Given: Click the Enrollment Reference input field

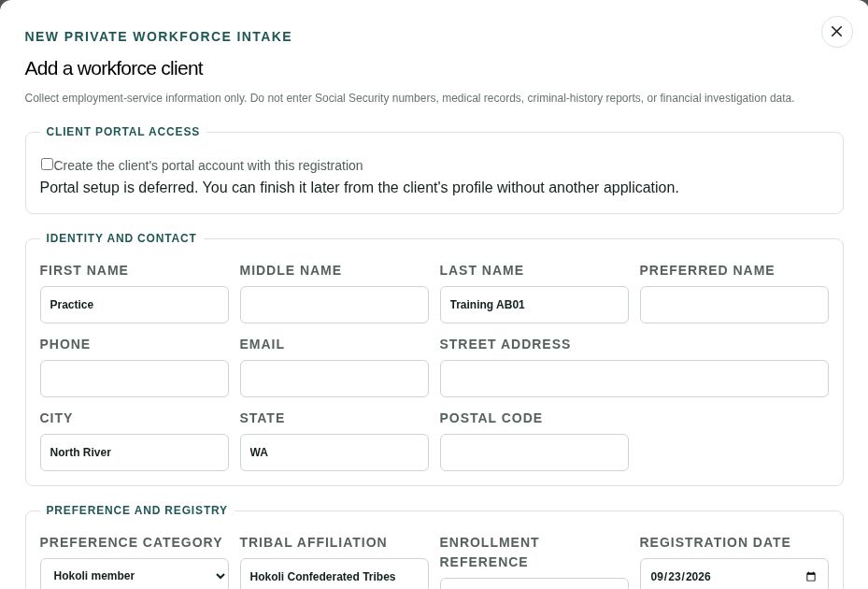Looking at the screenshot, I should pos(534,584).
